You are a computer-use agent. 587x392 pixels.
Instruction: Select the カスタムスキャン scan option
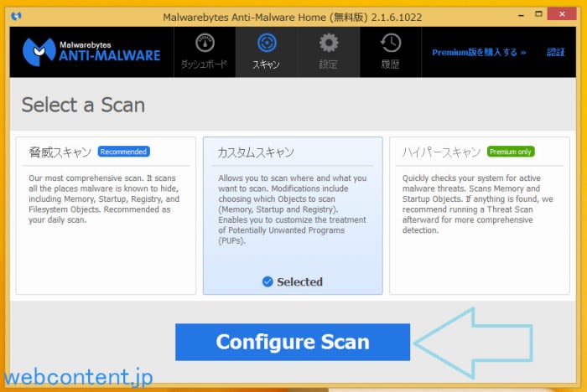(293, 215)
